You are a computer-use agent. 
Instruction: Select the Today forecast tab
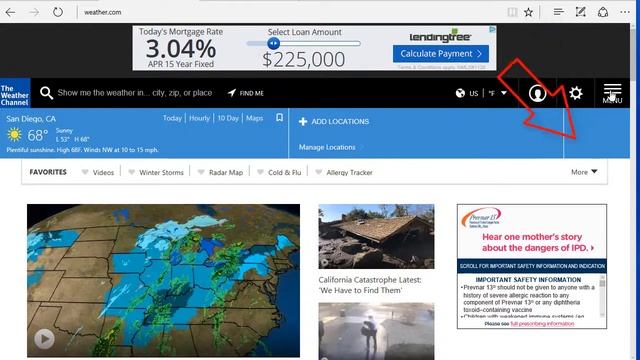point(172,118)
